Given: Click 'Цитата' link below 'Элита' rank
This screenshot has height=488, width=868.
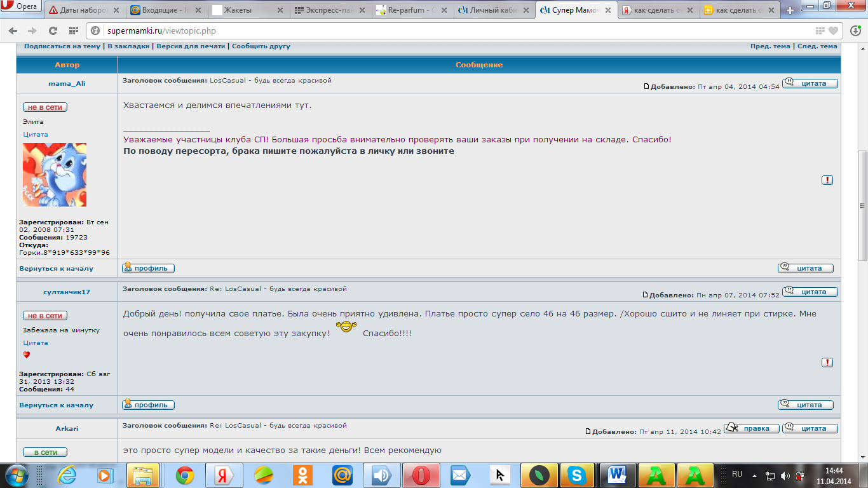Looking at the screenshot, I should 36,135.
